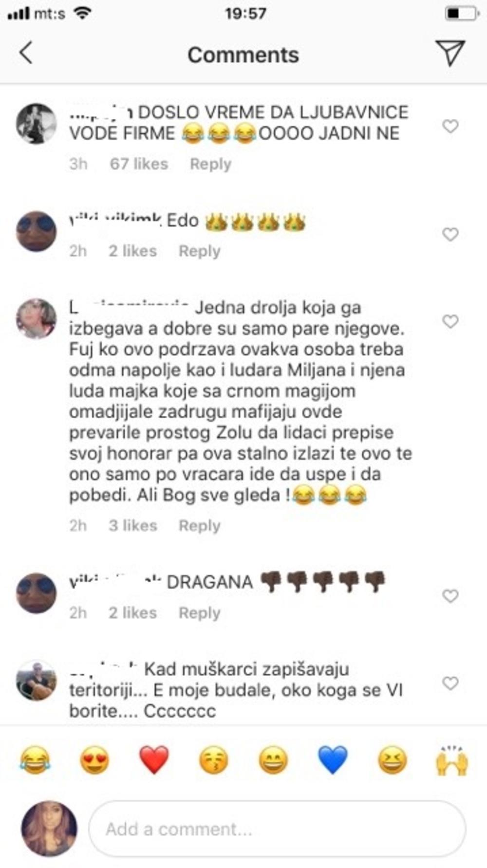487x868 pixels.
Task: Insert the kissing face emoji
Action: pyautogui.click(x=214, y=760)
